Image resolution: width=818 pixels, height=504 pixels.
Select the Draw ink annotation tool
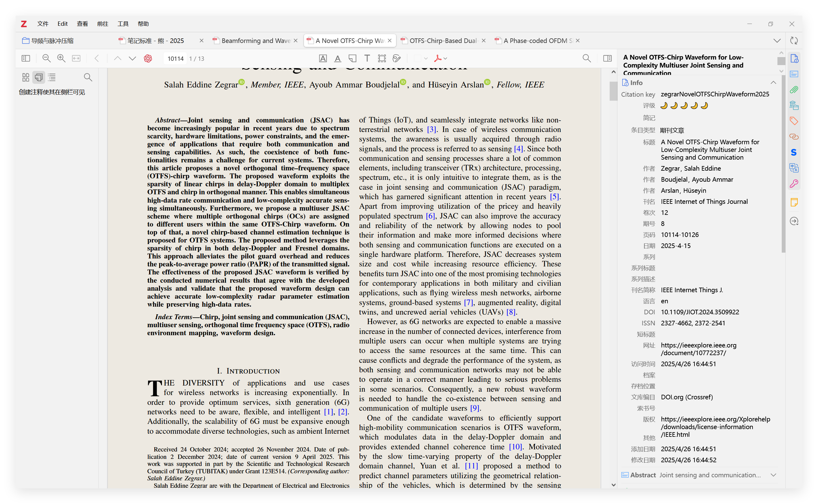396,59
